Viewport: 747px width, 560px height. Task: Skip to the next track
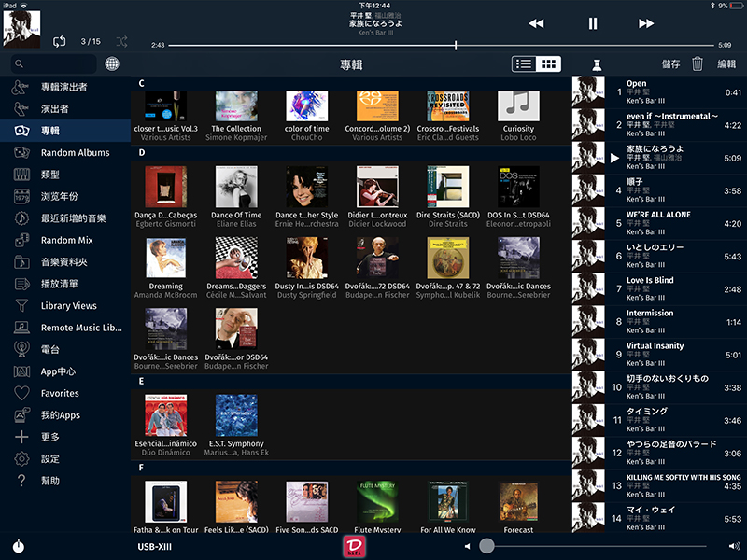pyautogui.click(x=646, y=23)
